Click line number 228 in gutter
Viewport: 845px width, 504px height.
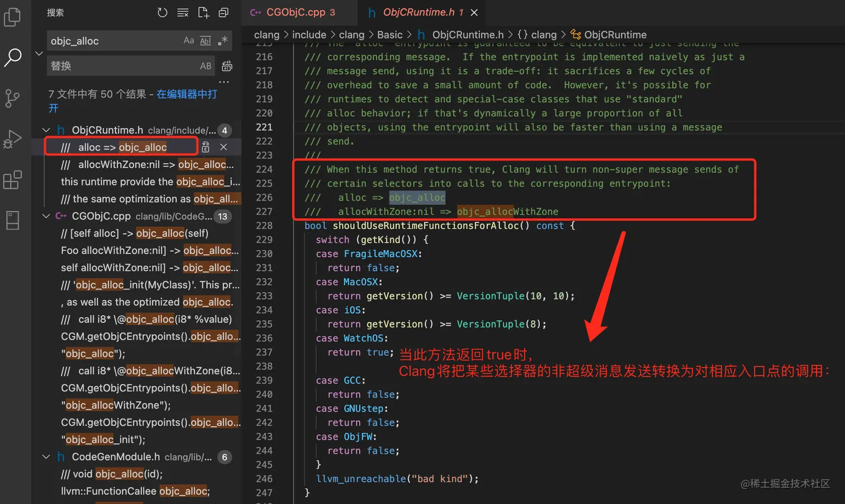pyautogui.click(x=264, y=226)
